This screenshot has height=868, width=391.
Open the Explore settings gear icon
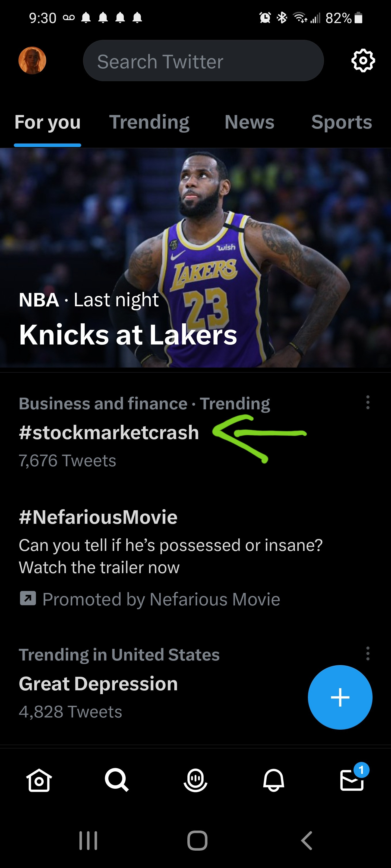coord(363,61)
